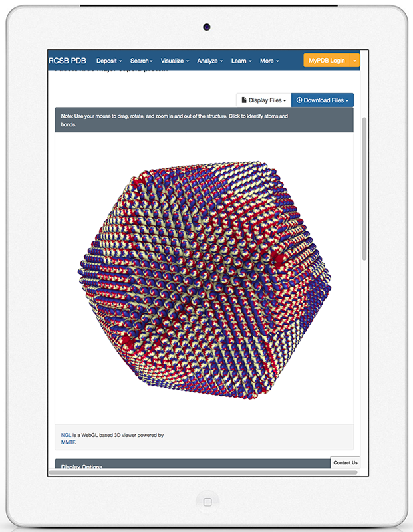413x532 pixels.
Task: Tap the tablet home button
Action: pyautogui.click(x=207, y=502)
